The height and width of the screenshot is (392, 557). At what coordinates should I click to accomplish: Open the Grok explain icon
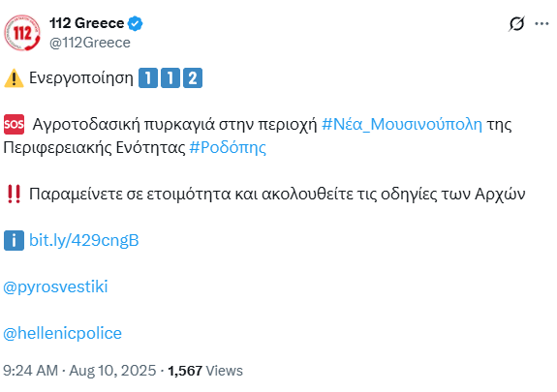516,24
